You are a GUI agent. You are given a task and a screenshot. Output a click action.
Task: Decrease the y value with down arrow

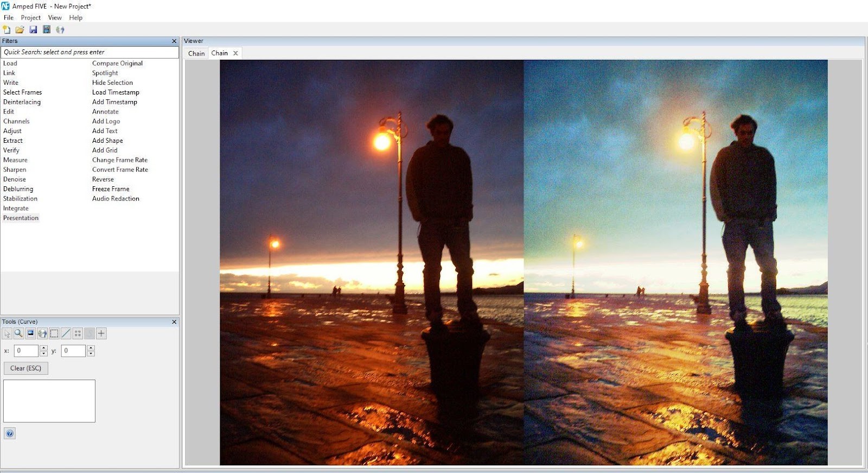(91, 354)
